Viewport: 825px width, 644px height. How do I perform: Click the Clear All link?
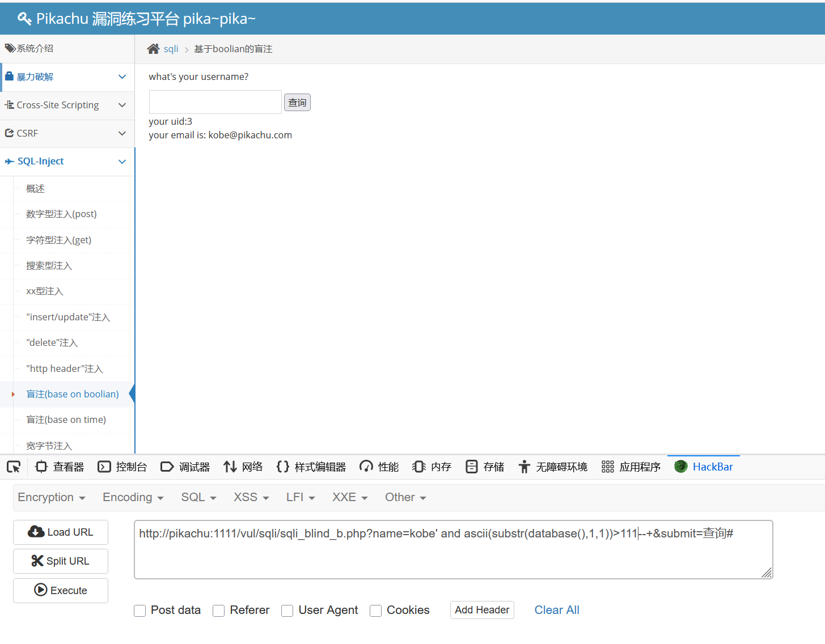[x=557, y=610]
